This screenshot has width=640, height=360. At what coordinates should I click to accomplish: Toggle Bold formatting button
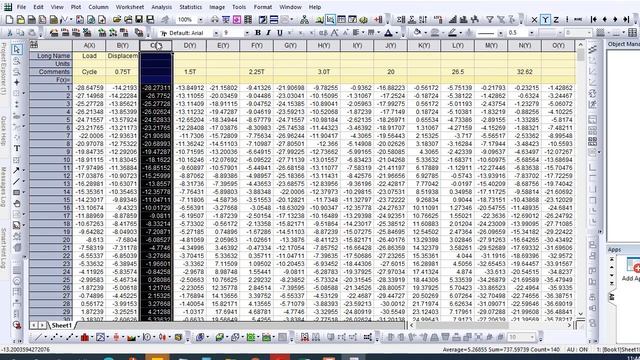pos(258,33)
